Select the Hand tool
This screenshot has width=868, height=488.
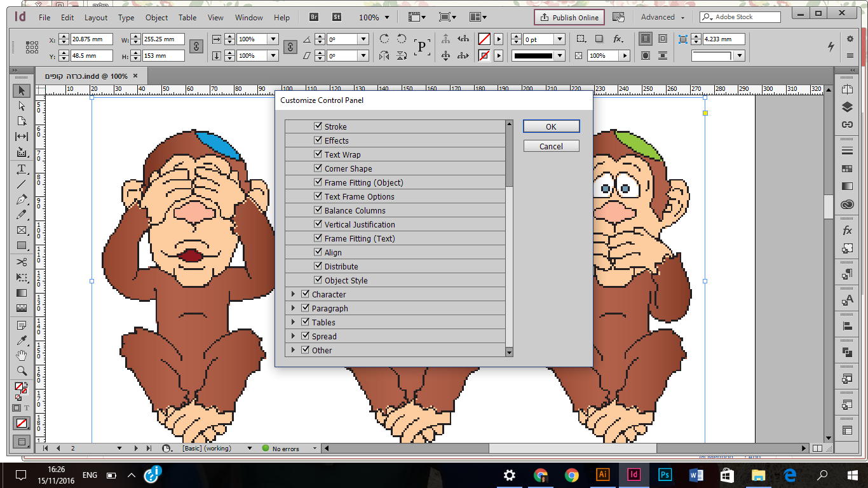[22, 355]
